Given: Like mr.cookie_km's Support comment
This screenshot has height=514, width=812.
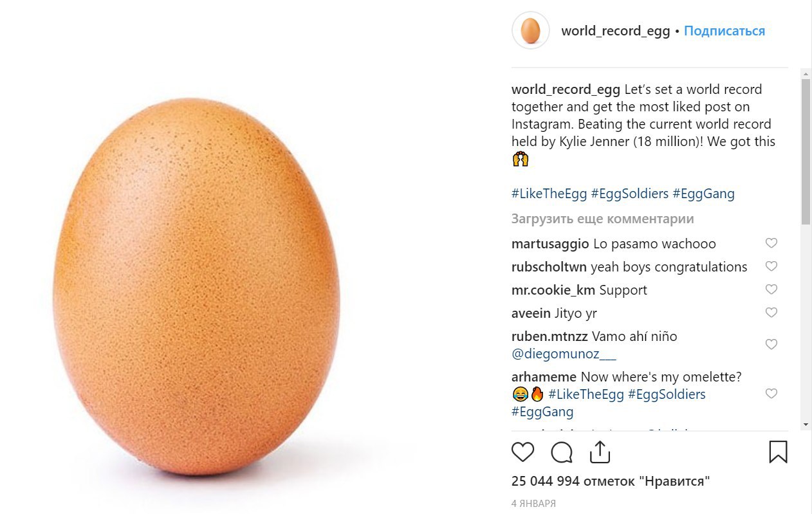Looking at the screenshot, I should (771, 289).
